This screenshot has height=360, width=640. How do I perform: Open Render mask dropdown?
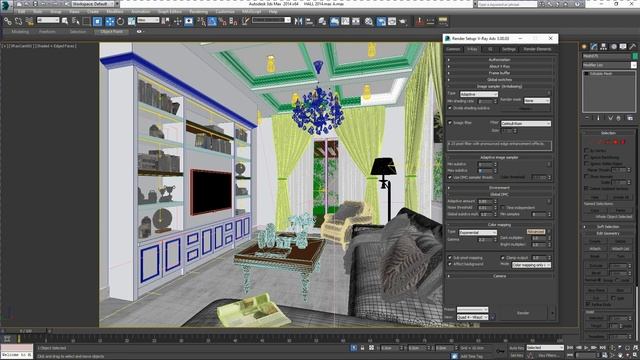pos(537,100)
